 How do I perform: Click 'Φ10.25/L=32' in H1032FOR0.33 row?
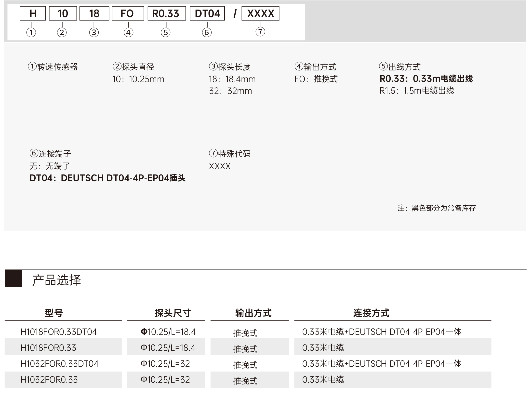point(165,380)
